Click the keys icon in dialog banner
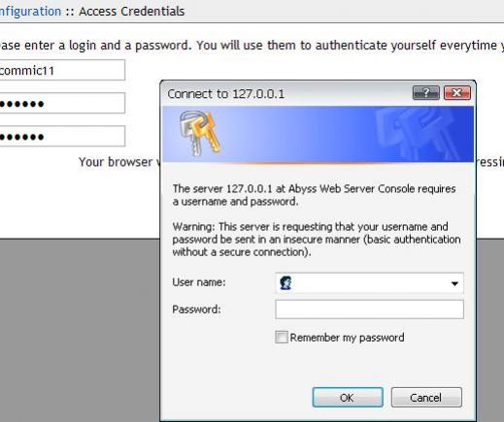This screenshot has width=504, height=422. [x=200, y=133]
